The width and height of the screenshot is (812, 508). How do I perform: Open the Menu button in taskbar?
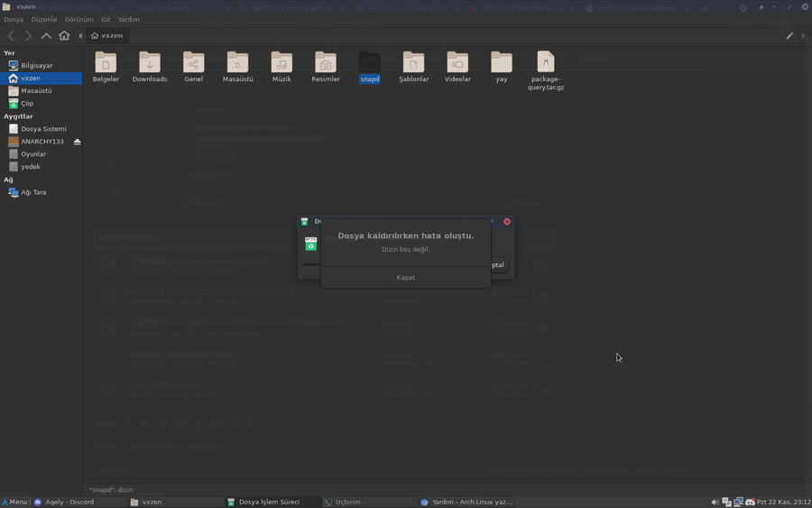pyautogui.click(x=14, y=502)
